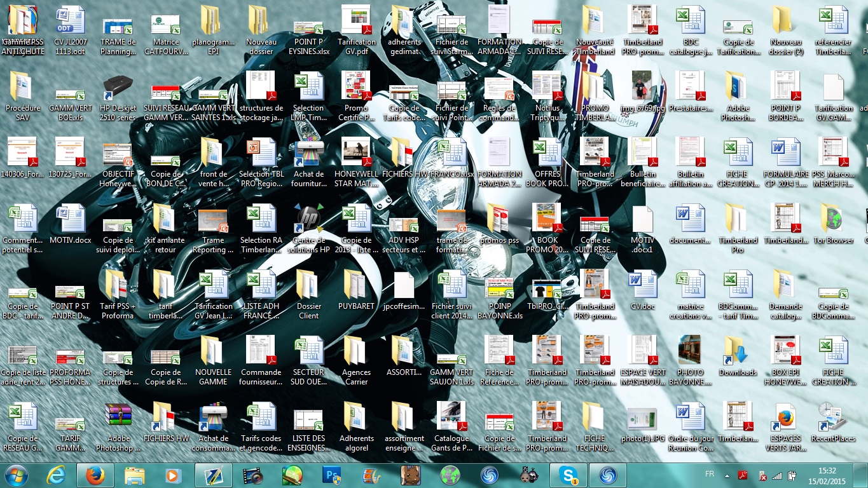Open Windows Explorer from the taskbar

[x=135, y=475]
